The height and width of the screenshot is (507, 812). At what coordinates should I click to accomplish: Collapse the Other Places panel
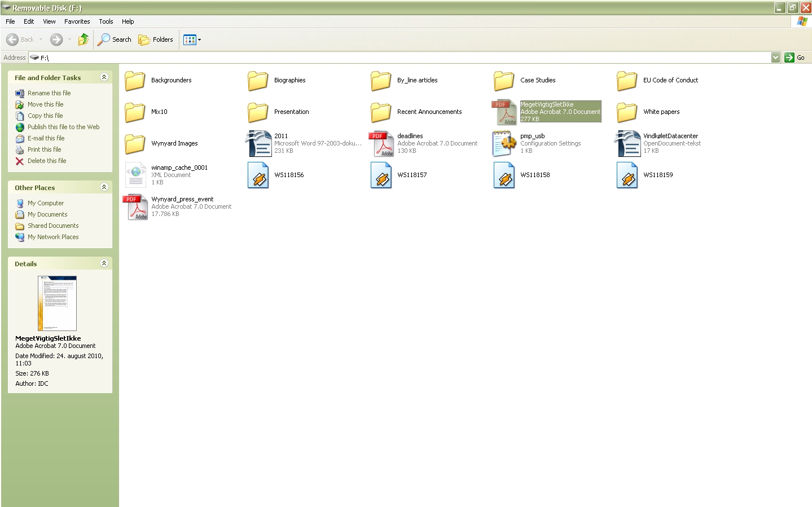104,187
